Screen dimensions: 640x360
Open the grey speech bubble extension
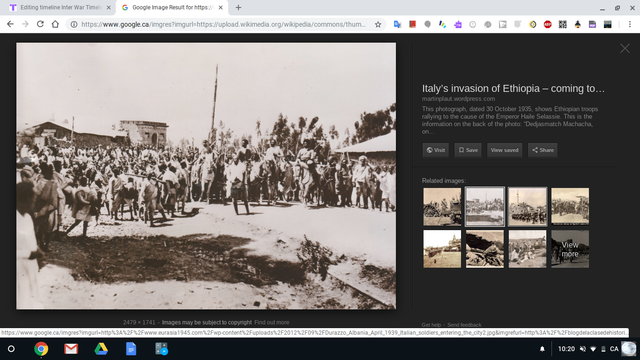tap(427, 24)
